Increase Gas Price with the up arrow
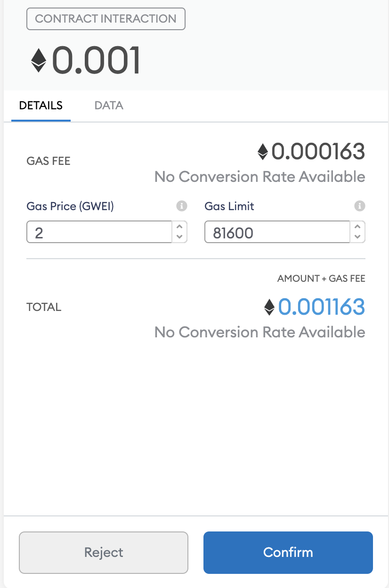This screenshot has width=389, height=588. coord(179,227)
